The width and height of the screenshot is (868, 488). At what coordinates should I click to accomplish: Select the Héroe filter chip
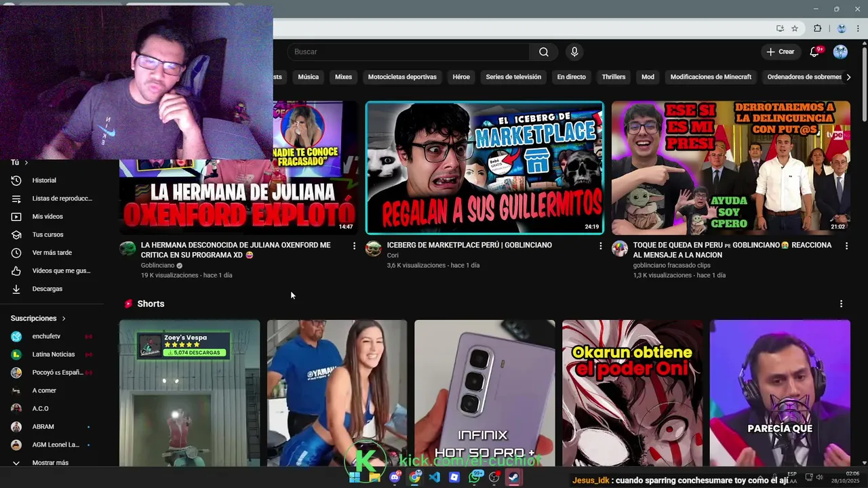point(461,77)
